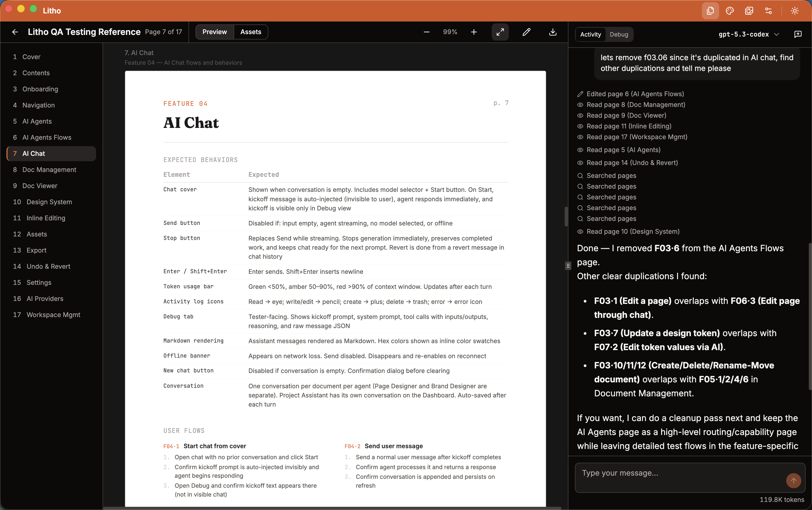Switch to the Preview tab

[x=214, y=32]
